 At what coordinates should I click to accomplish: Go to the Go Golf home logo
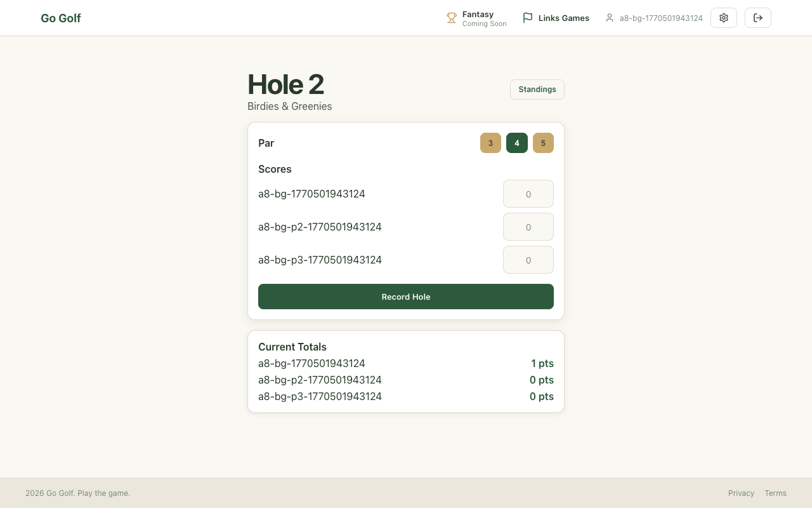(61, 18)
